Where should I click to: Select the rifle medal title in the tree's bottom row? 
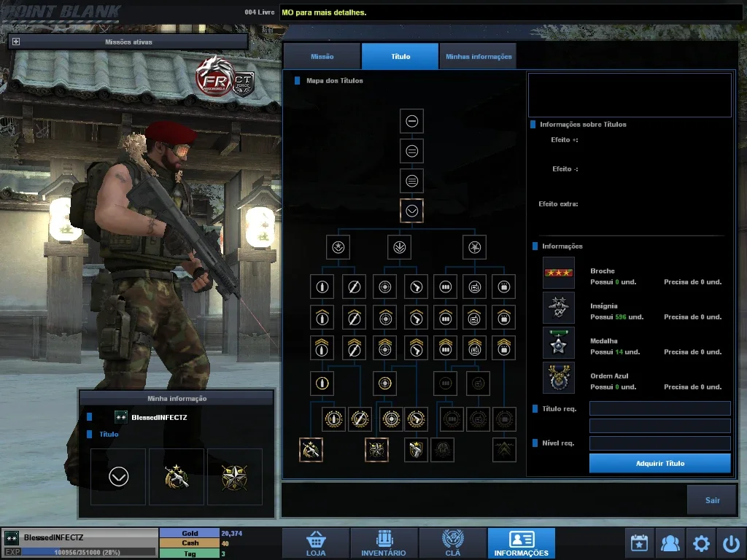click(311, 450)
